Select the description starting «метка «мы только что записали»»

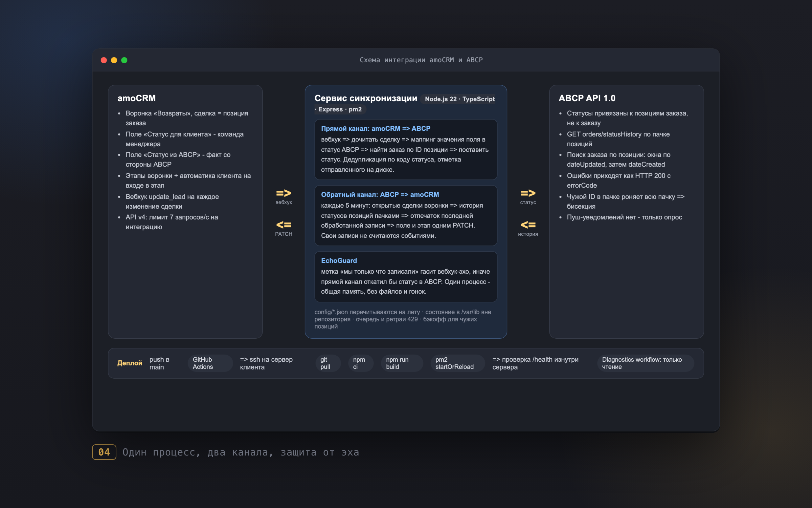tap(406, 281)
